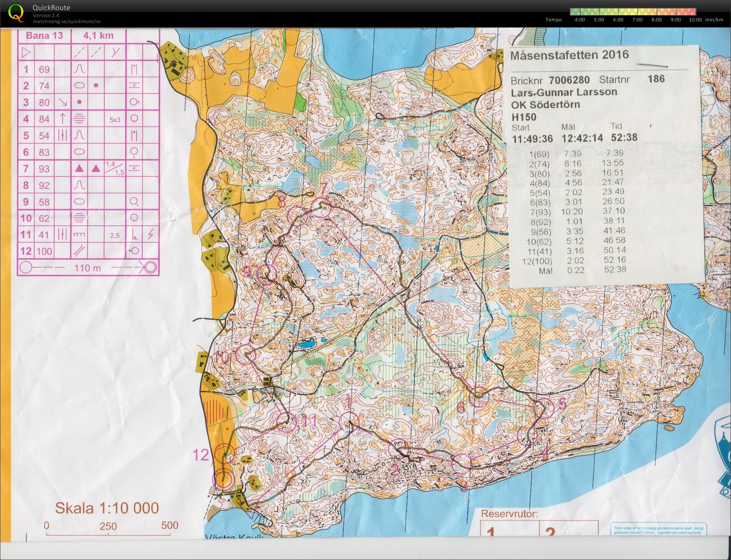The height and width of the screenshot is (560, 731).
Task: Click control code 69 in description row 1
Action: (x=44, y=69)
